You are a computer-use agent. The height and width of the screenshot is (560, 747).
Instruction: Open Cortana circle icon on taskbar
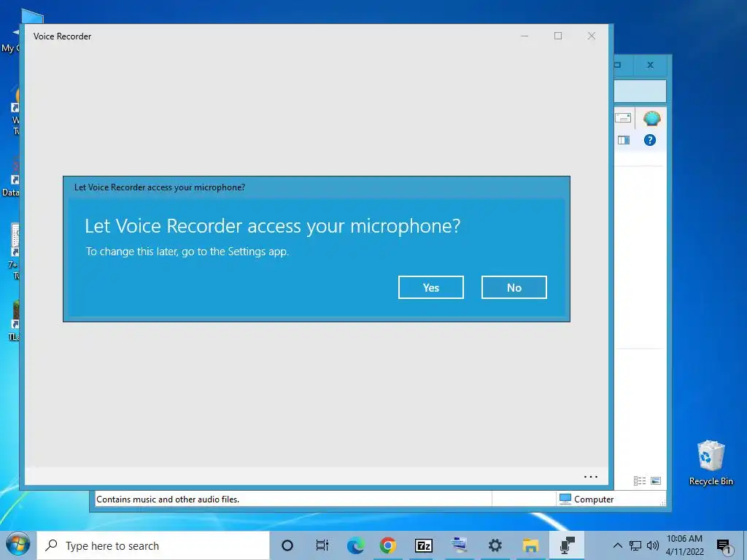pos(287,545)
